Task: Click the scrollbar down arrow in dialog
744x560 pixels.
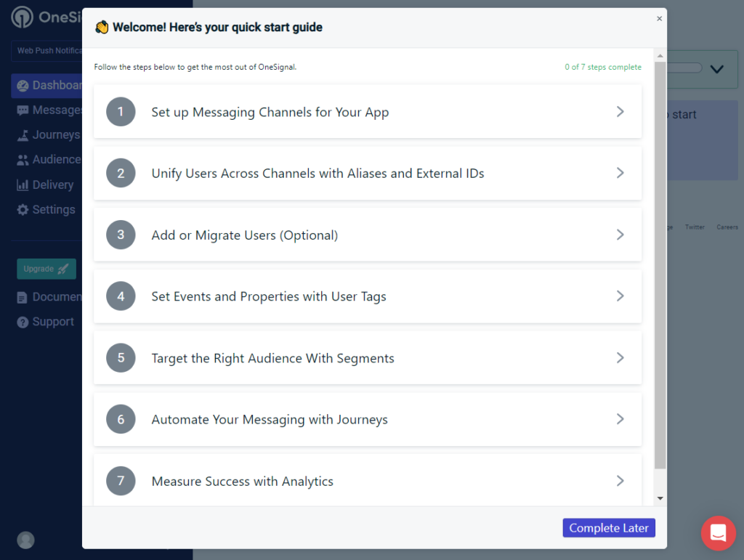Action: pos(660,498)
